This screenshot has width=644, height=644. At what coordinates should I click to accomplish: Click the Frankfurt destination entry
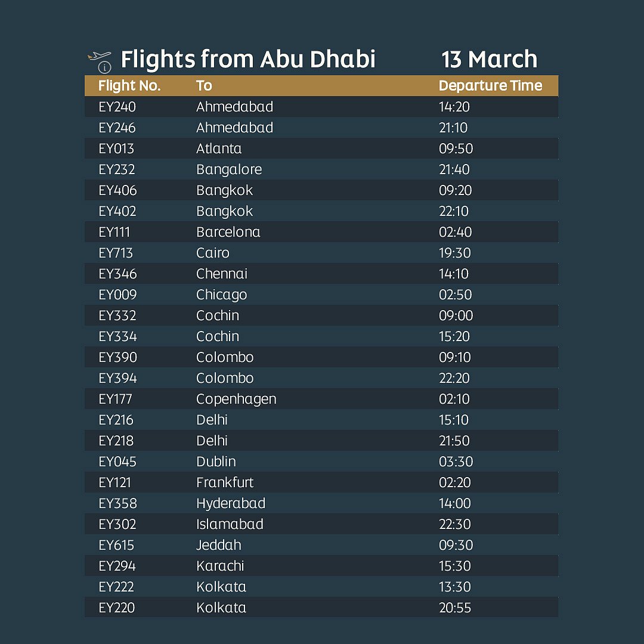(x=225, y=483)
